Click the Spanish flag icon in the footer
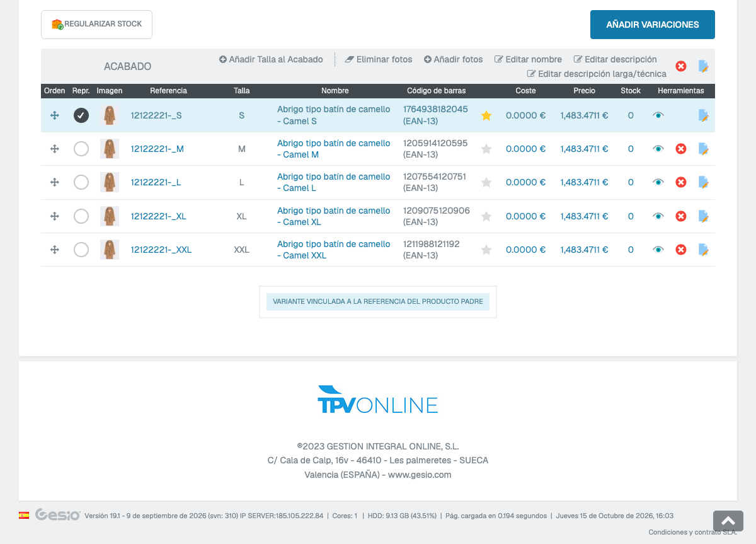Screen dimensions: 756x544 [24, 515]
